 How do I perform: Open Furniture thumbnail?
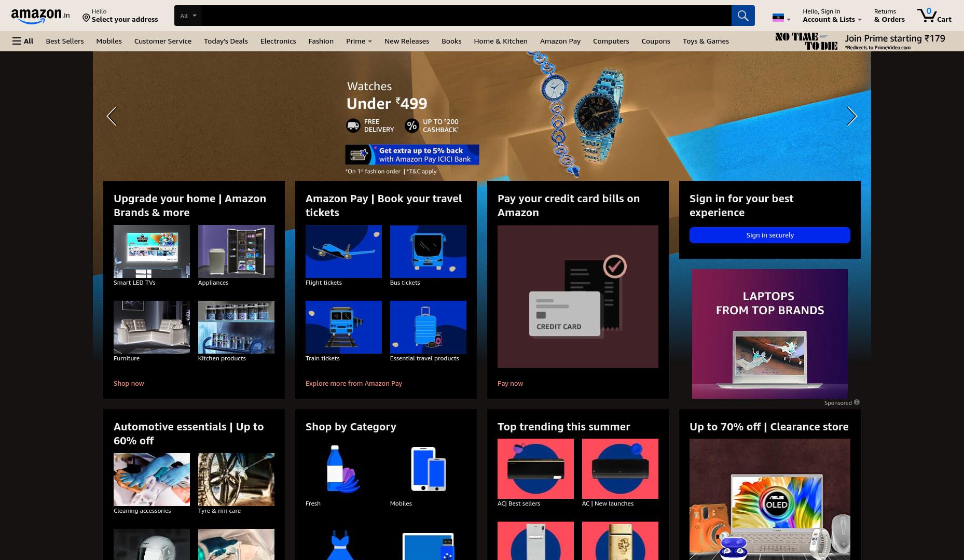[x=152, y=327]
